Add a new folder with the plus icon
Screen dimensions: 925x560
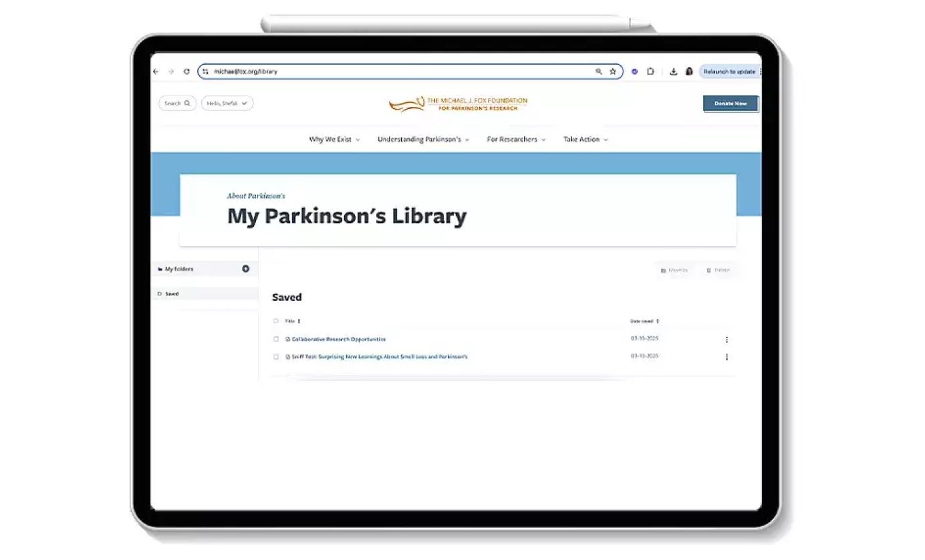(x=245, y=269)
